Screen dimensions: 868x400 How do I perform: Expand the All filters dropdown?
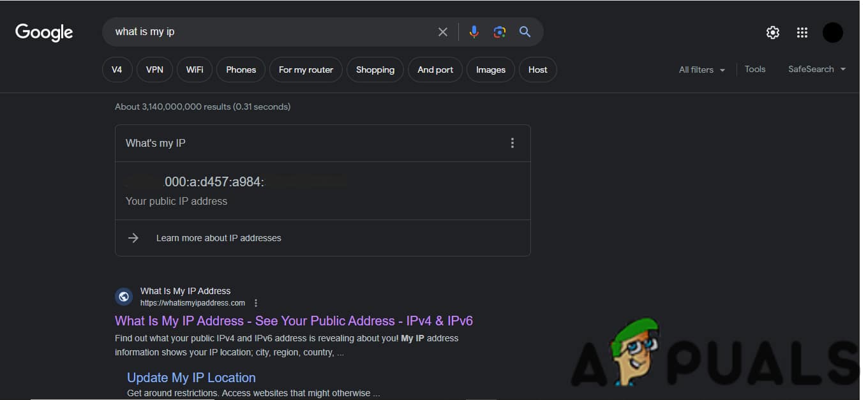coord(701,70)
